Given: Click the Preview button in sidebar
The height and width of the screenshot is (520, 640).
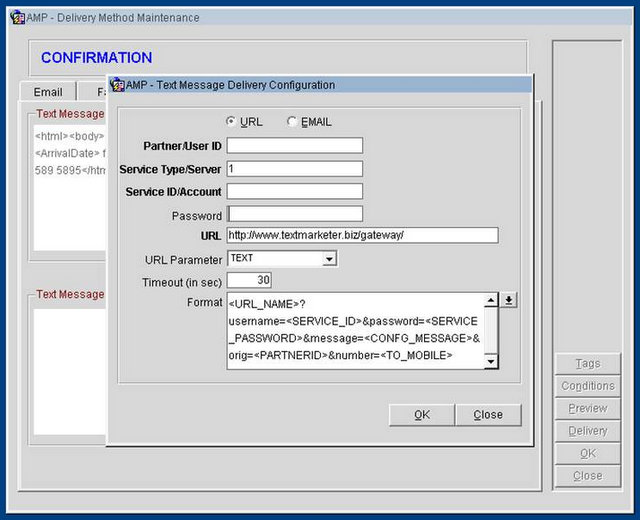Looking at the screenshot, I should [588, 409].
